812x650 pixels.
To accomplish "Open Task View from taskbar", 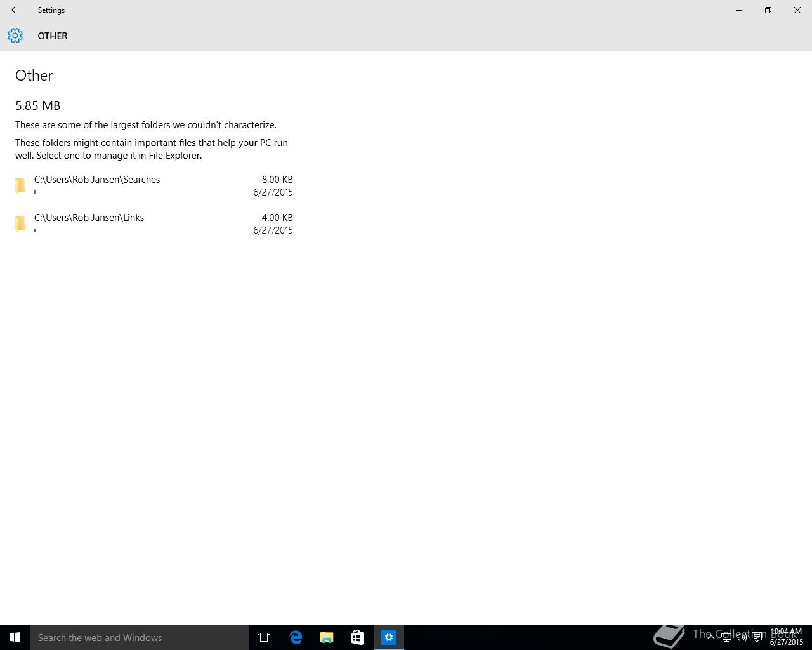I will (x=264, y=637).
